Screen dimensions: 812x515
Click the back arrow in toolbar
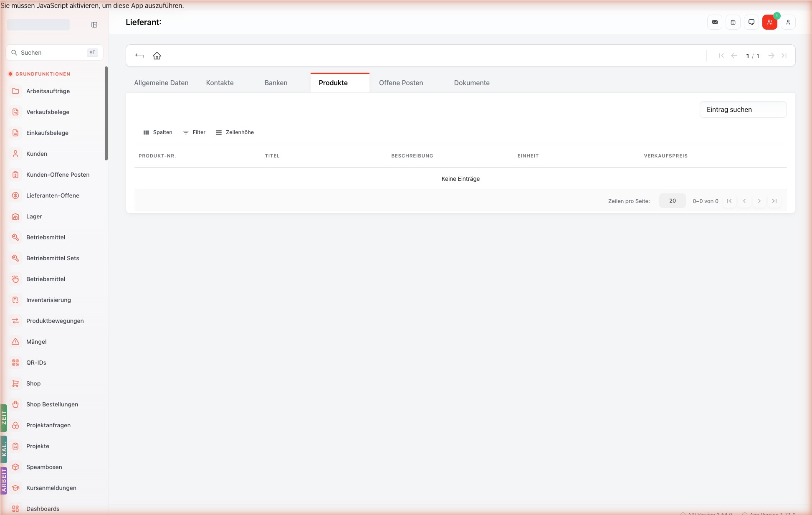click(139, 56)
